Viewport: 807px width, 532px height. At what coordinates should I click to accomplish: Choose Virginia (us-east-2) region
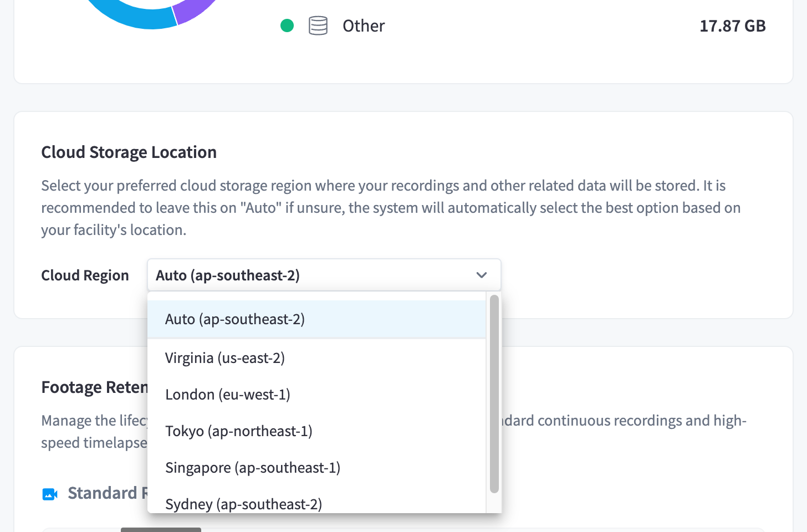tap(316, 357)
